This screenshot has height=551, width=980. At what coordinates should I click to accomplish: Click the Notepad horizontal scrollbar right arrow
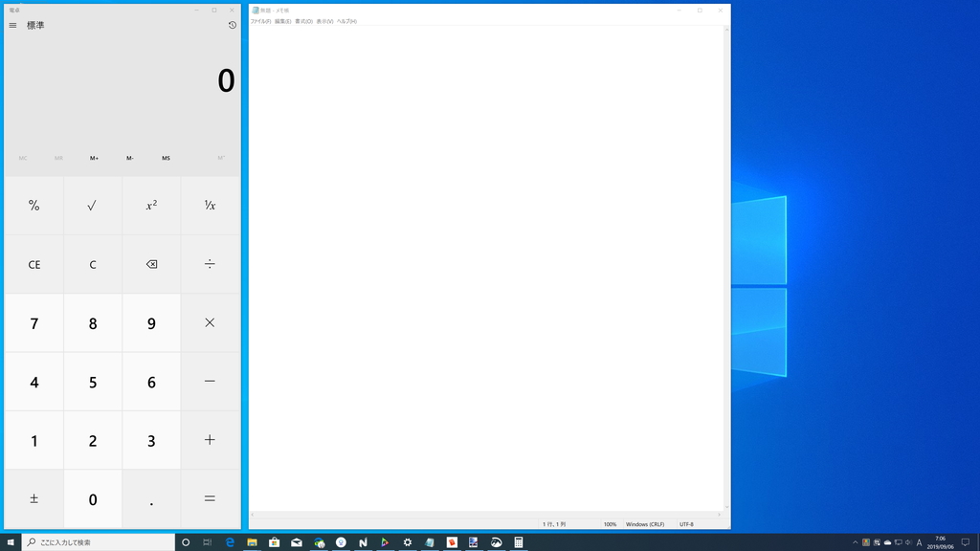coord(720,514)
